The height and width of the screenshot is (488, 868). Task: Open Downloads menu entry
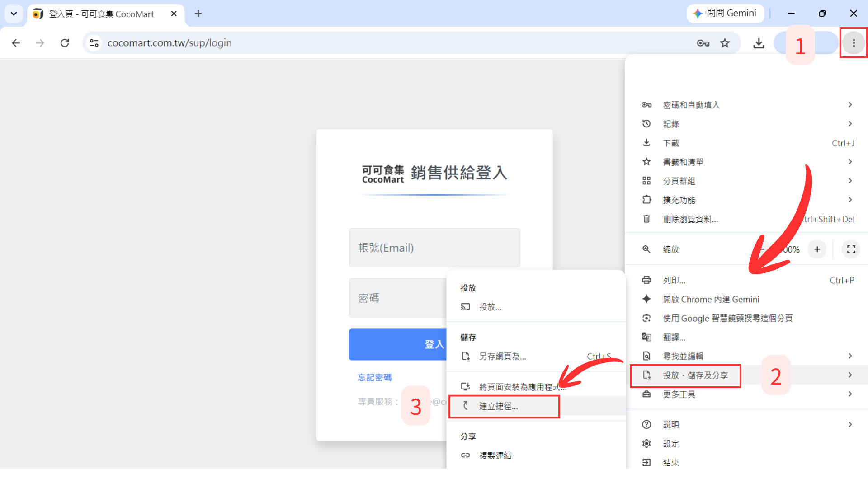coord(746,143)
